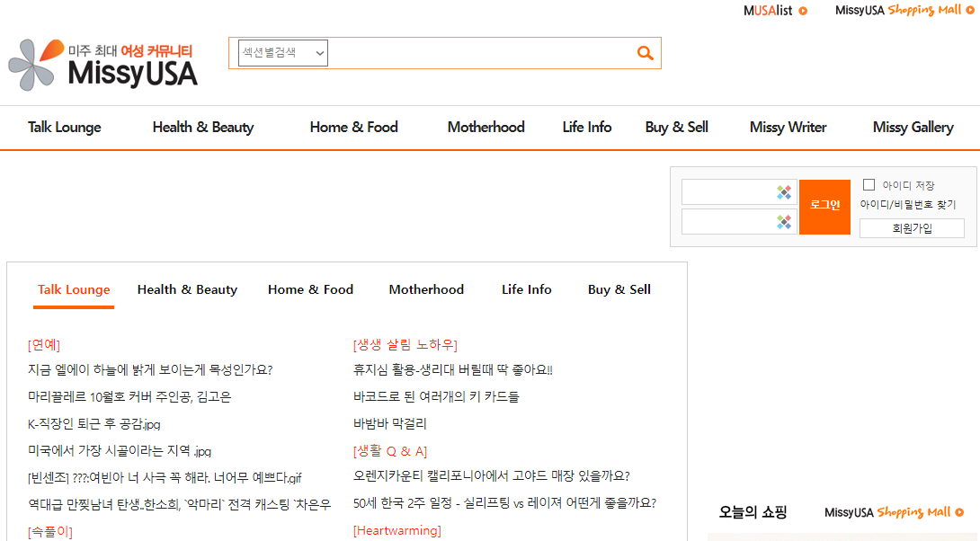Viewport: 980px width, 541px height.
Task: Switch to the Home & Food tab
Action: click(x=310, y=288)
